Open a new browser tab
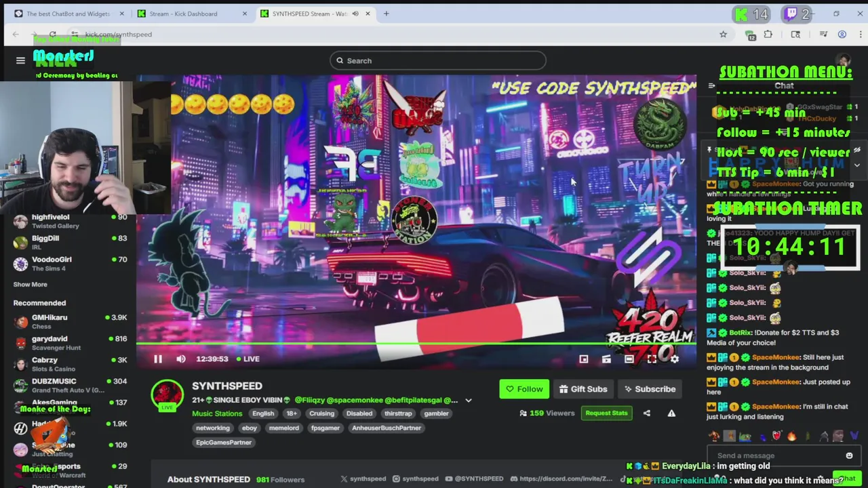This screenshot has height=488, width=868. click(386, 14)
